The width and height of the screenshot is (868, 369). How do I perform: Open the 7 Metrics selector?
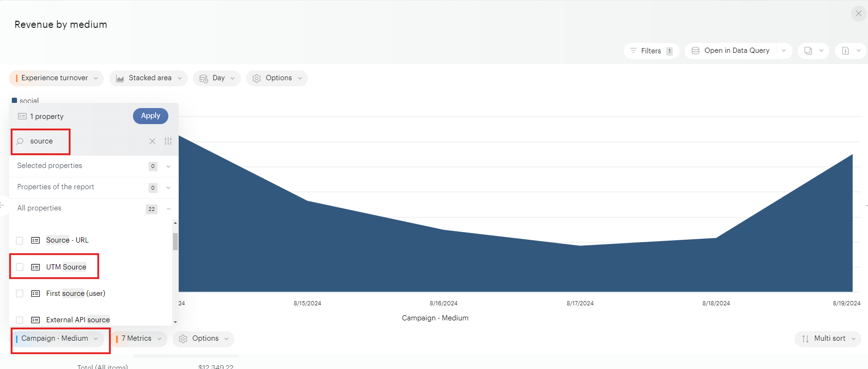coord(139,339)
